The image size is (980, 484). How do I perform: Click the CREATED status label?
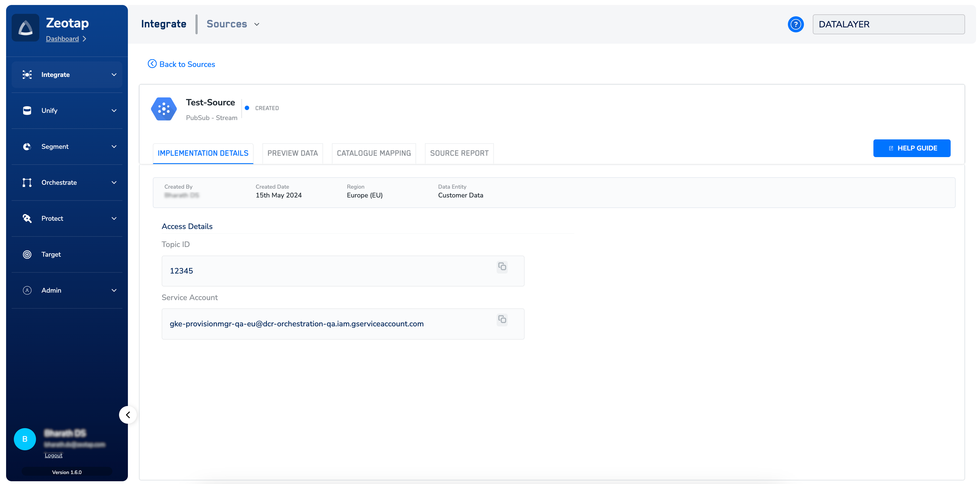point(267,108)
